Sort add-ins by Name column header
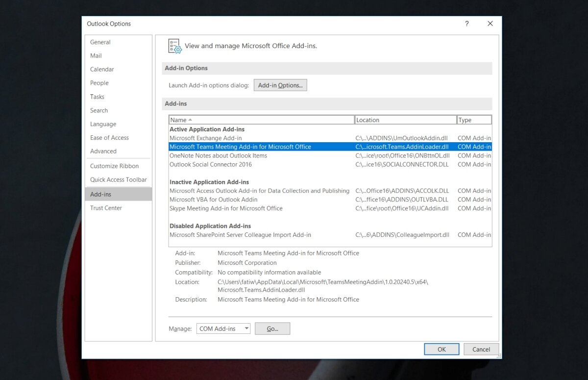588x380 pixels. point(261,120)
